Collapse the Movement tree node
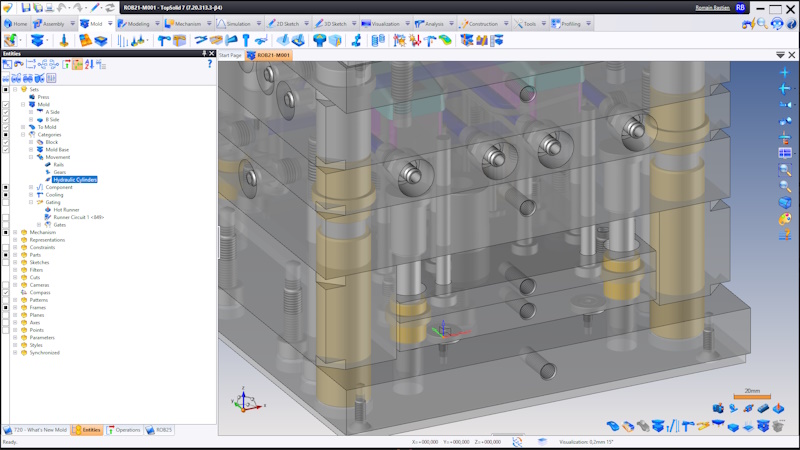This screenshot has width=800, height=450. [x=31, y=157]
